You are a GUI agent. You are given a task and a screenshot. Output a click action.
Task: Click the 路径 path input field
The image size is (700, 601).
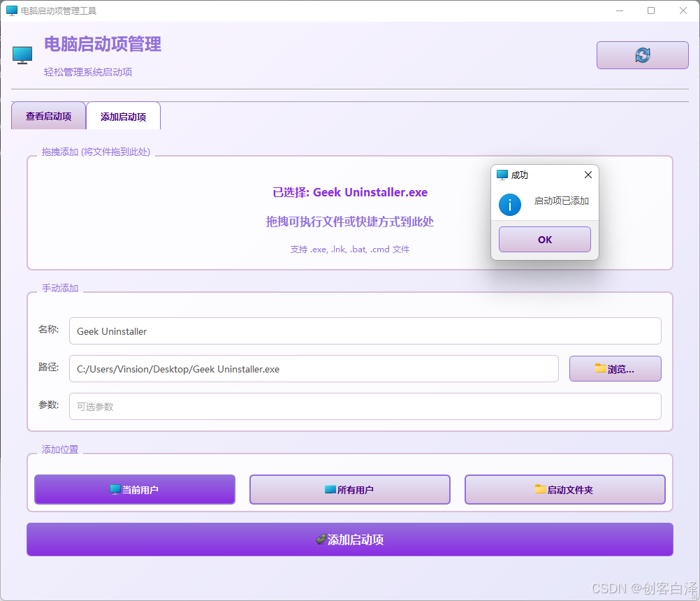(314, 369)
